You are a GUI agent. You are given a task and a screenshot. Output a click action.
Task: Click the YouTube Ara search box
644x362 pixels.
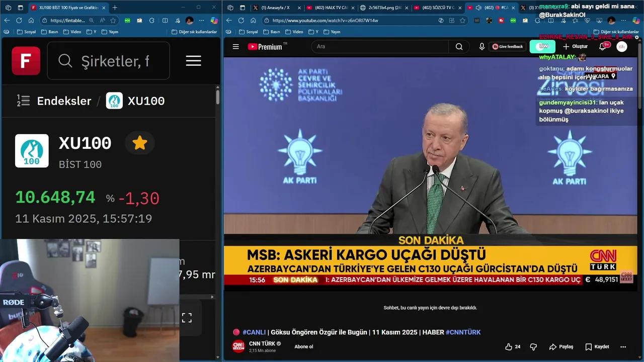tap(380, 46)
